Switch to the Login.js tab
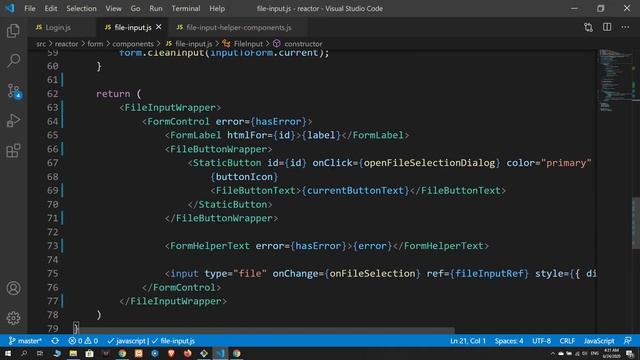Viewport: 640px width, 360px height. [x=58, y=27]
